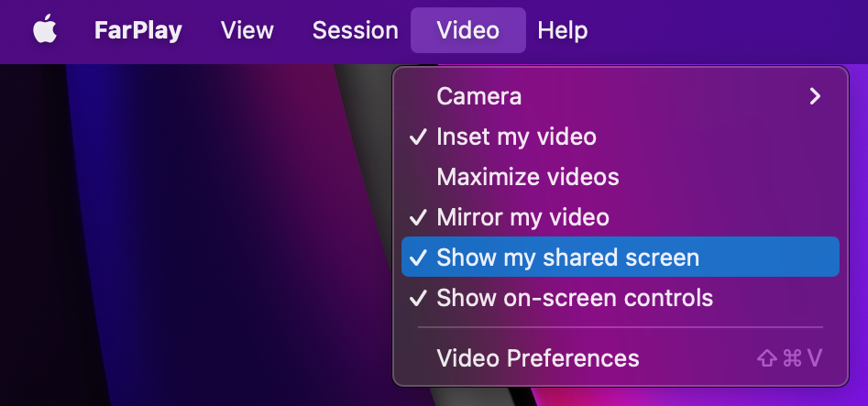
Task: Disable Inset my video
Action: [x=516, y=137]
